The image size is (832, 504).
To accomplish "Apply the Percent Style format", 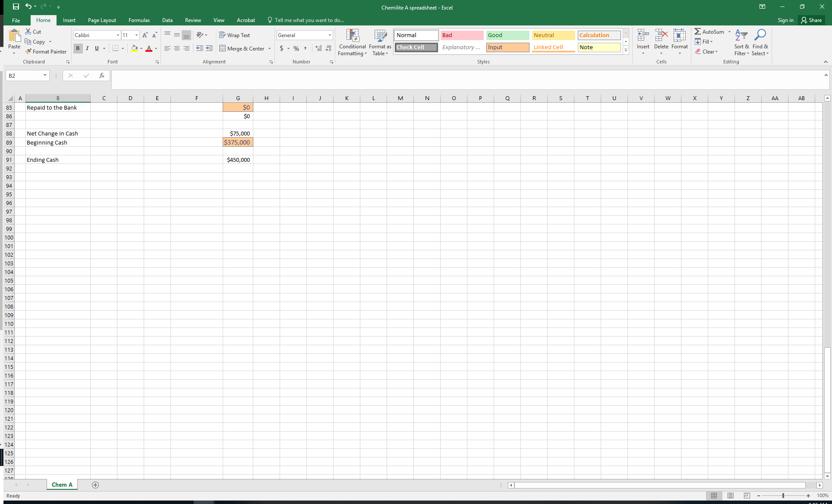I will [x=296, y=49].
